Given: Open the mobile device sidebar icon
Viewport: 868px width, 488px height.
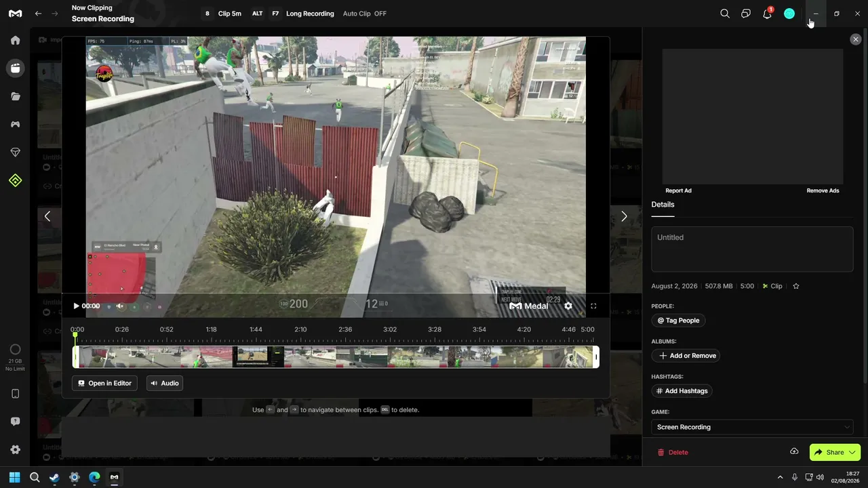Looking at the screenshot, I should pos(15,394).
